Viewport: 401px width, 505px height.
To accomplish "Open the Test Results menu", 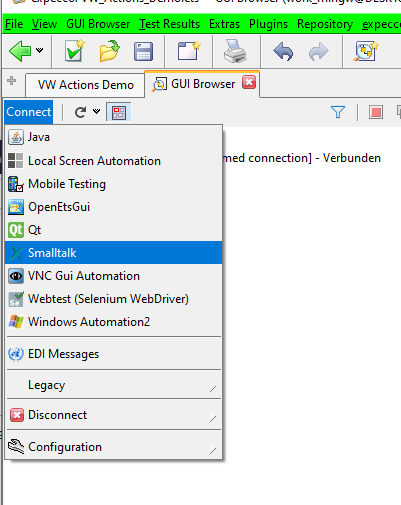I will click(x=169, y=24).
